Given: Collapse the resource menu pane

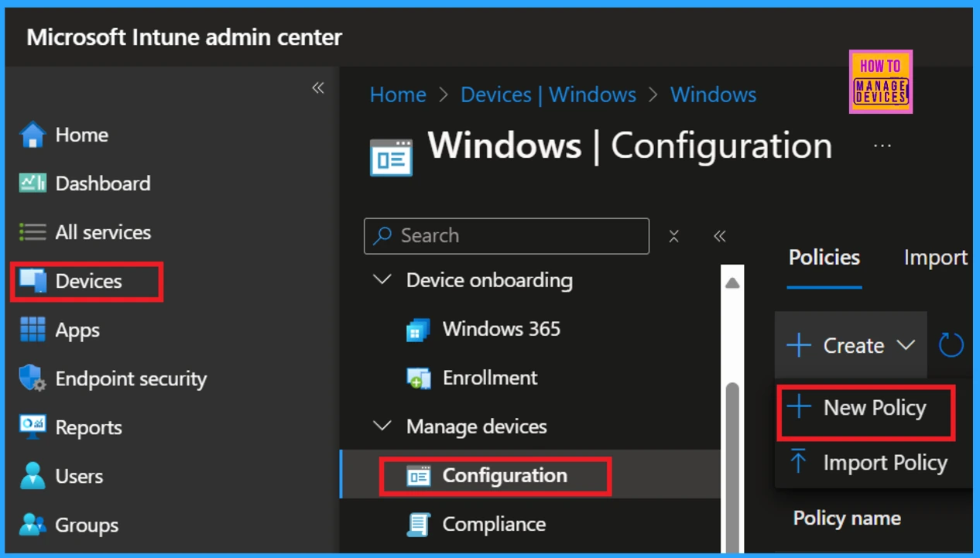Looking at the screenshot, I should point(720,236).
